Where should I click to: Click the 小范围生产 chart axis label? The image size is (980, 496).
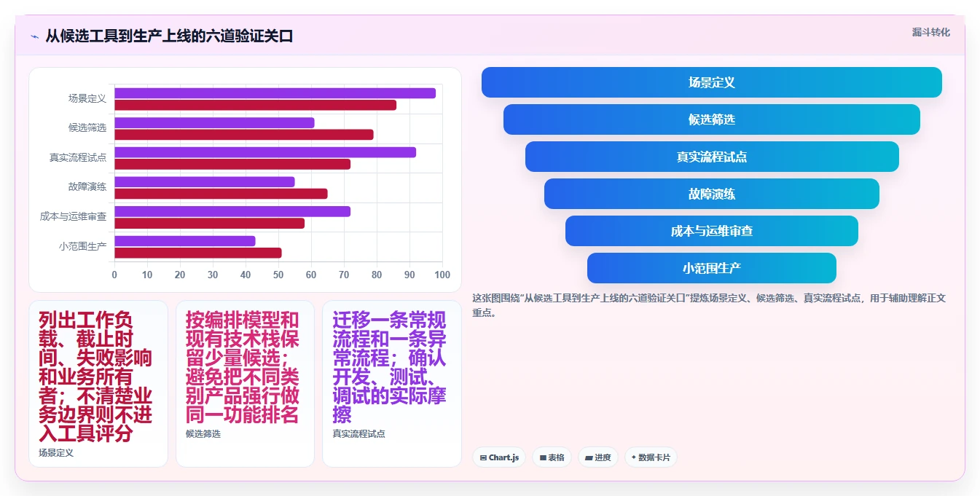(x=83, y=246)
